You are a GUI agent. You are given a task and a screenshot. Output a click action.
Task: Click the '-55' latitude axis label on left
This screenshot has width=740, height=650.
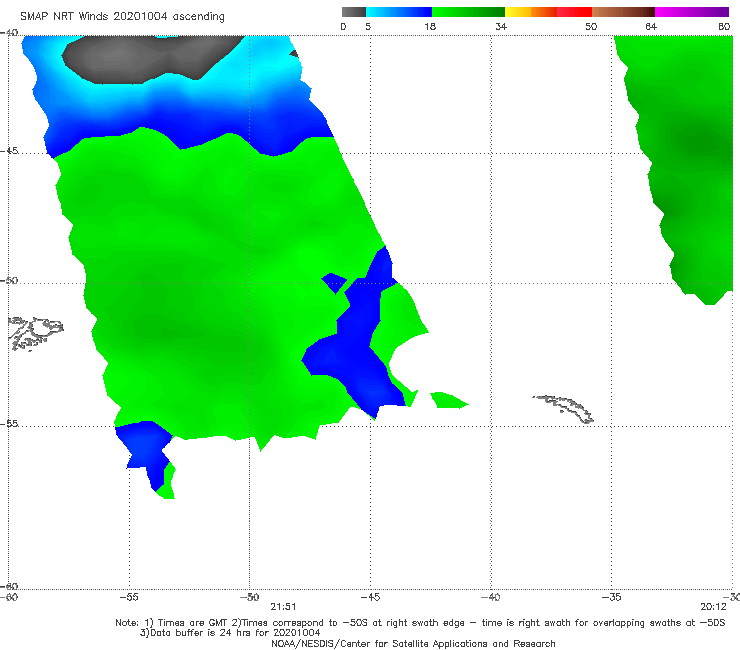tap(9, 424)
